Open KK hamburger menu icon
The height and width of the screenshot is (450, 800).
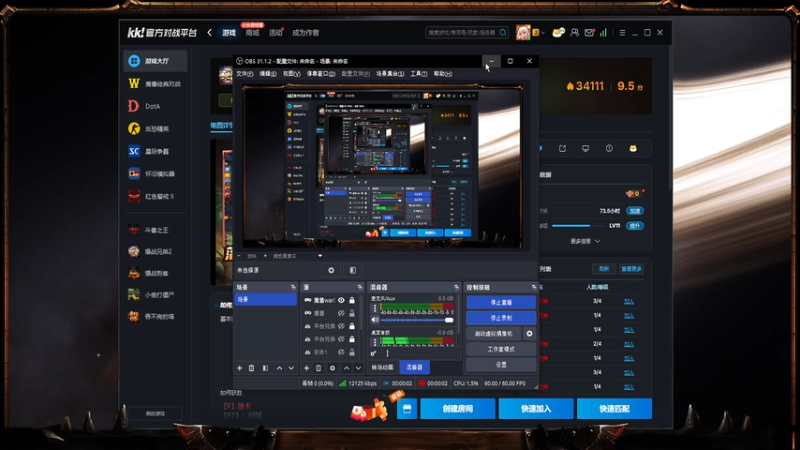(622, 33)
